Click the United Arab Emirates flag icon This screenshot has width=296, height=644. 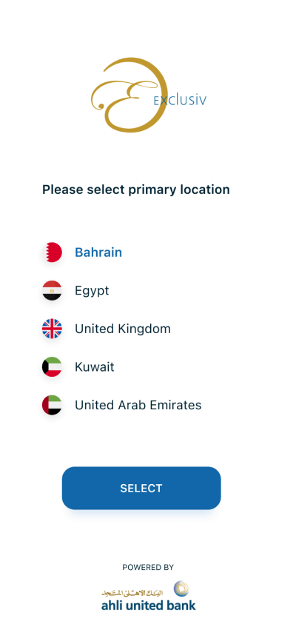pos(52,405)
